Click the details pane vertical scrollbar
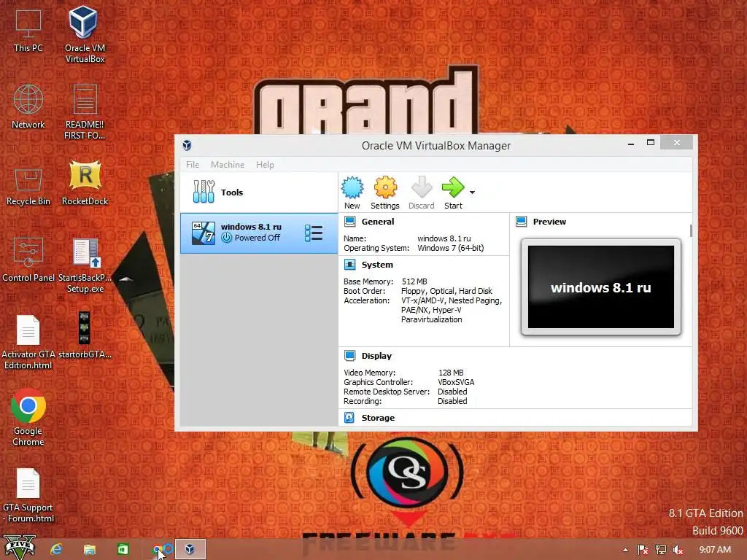The width and height of the screenshot is (747, 560). (x=691, y=230)
